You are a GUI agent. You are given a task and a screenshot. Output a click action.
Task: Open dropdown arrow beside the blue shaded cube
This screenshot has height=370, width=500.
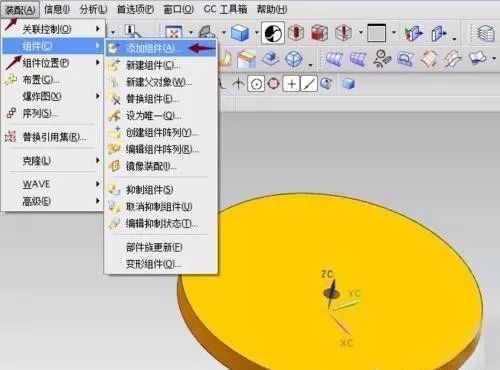point(257,33)
